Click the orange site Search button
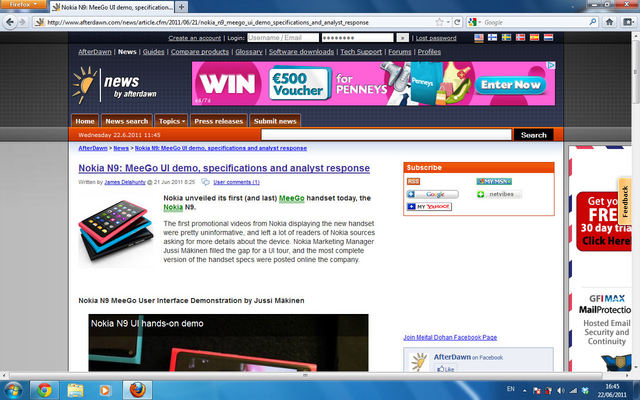The height and width of the screenshot is (400, 640). (533, 135)
